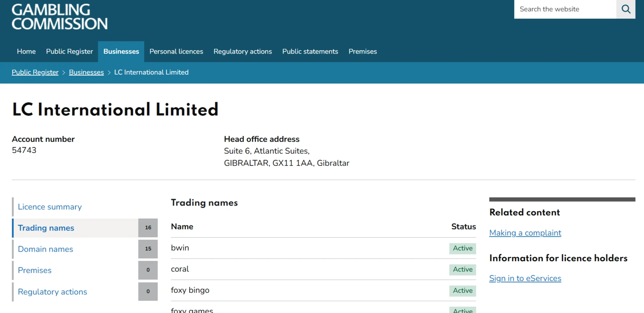
Task: Click the Head office address label
Action: coord(261,139)
